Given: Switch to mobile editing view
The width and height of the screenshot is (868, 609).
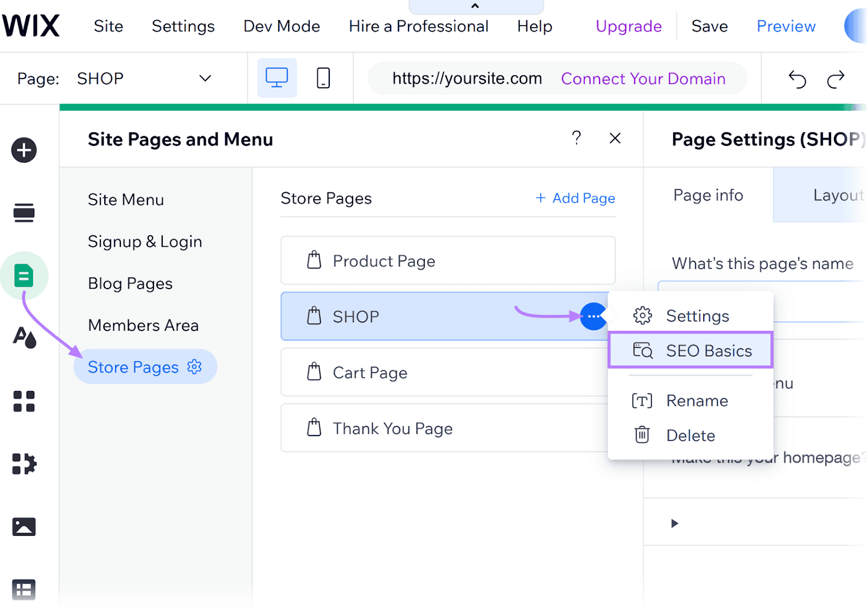Looking at the screenshot, I should [x=323, y=78].
